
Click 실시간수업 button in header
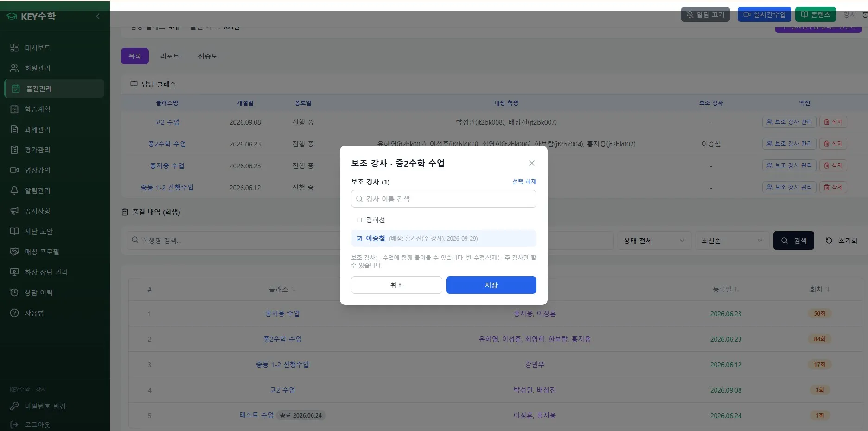(765, 14)
